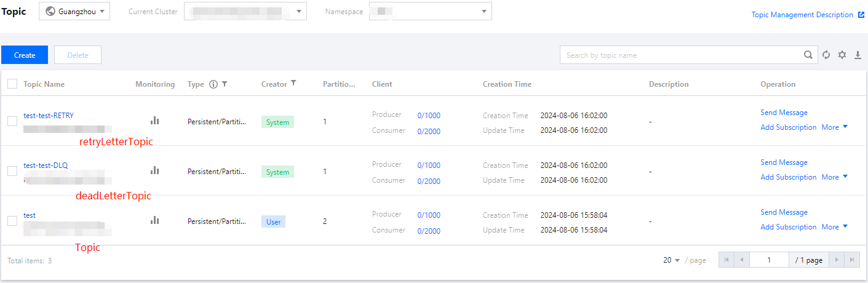The height and width of the screenshot is (283, 868).
Task: Open table column settings gear icon
Action: pos(842,55)
